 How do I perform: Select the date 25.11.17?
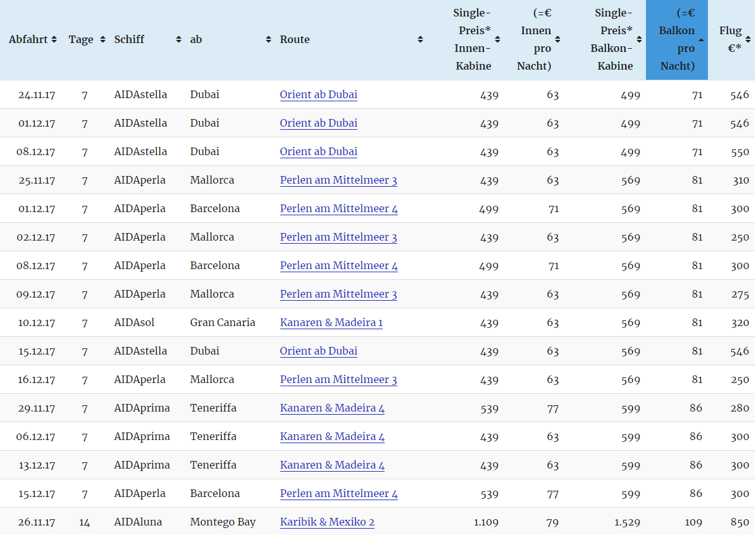pyautogui.click(x=37, y=180)
